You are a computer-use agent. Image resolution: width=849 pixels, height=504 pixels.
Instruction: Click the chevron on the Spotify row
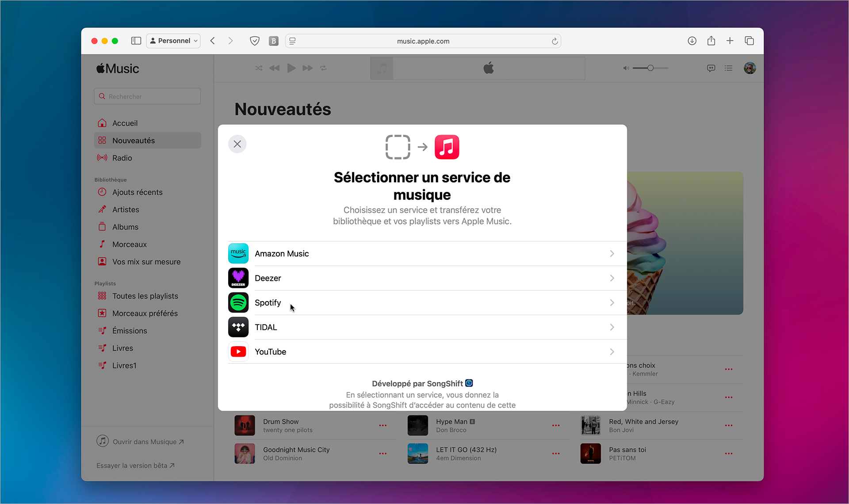[612, 303]
